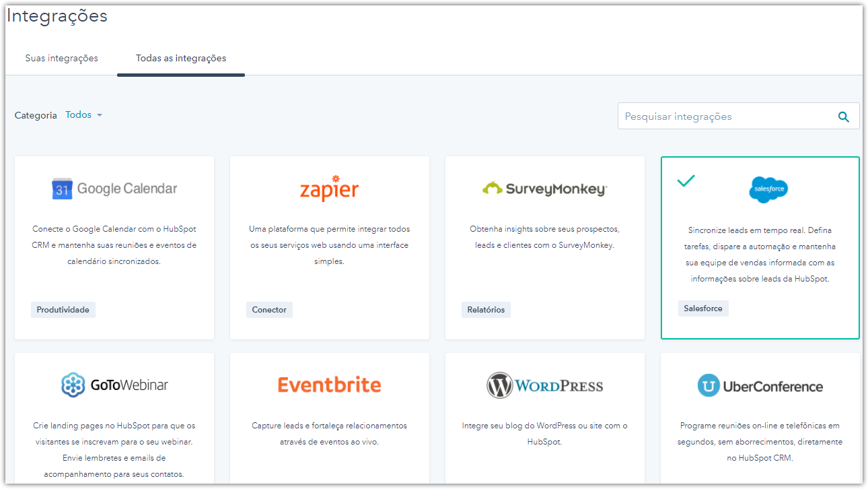The height and width of the screenshot is (489, 868).
Task: Click the green checkmark on Salesforce card
Action: (x=686, y=181)
